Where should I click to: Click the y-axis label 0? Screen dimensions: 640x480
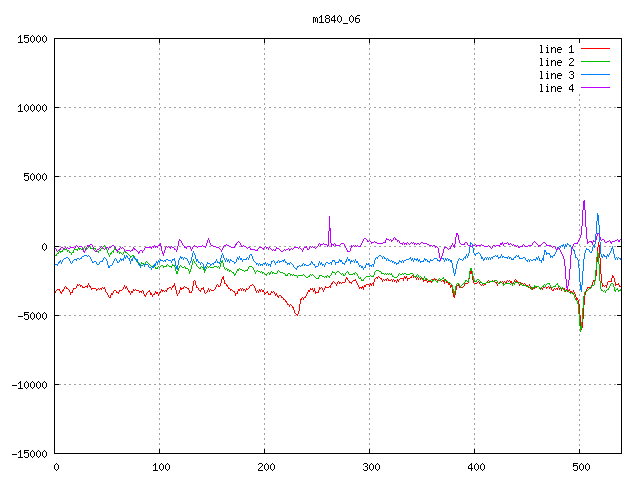point(44,247)
